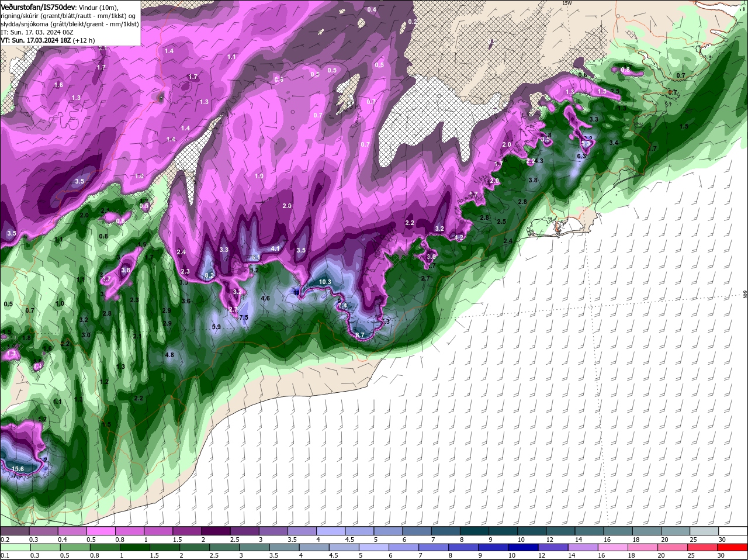Click the 15W longitude label

[566, 3]
